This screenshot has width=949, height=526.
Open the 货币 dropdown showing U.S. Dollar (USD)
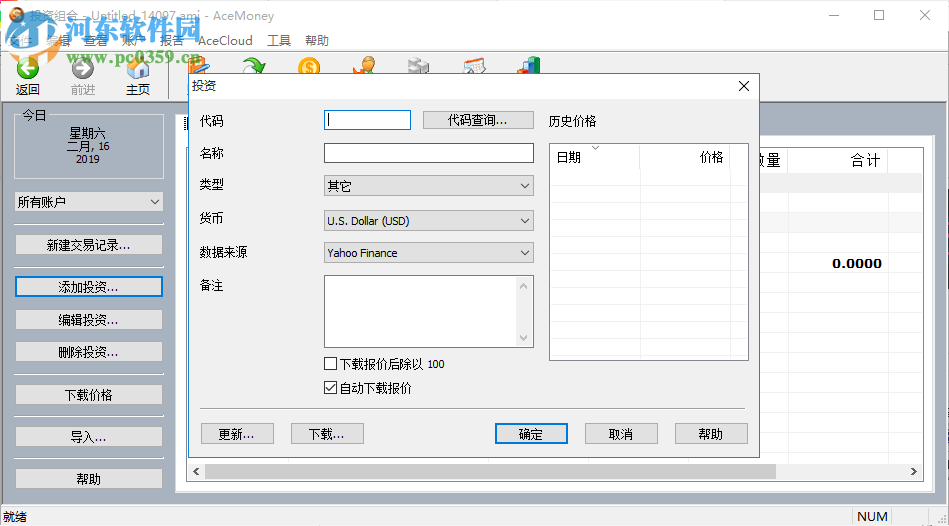coord(429,221)
